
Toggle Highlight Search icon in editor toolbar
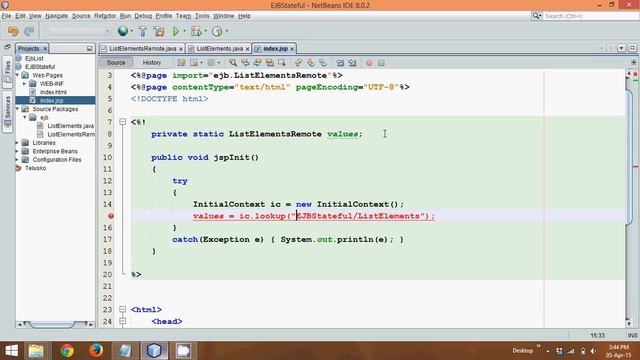pyautogui.click(x=269, y=63)
